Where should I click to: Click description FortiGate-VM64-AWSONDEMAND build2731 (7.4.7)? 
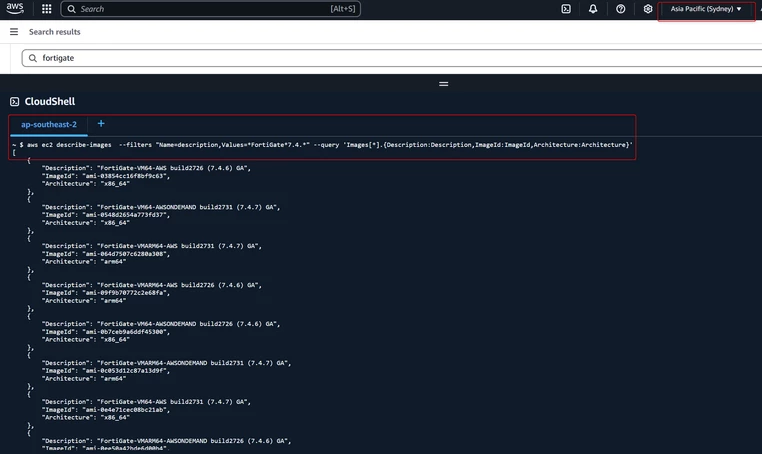(x=161, y=207)
